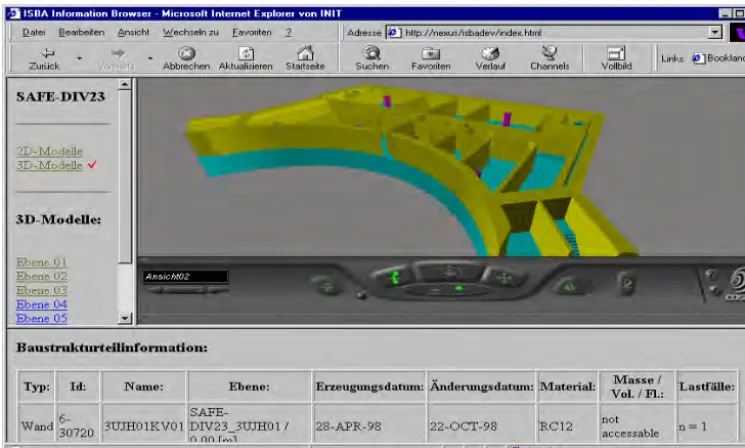This screenshot has height=448, width=745.
Task: Click the Booklane link icon in Links bar
Action: [698, 58]
